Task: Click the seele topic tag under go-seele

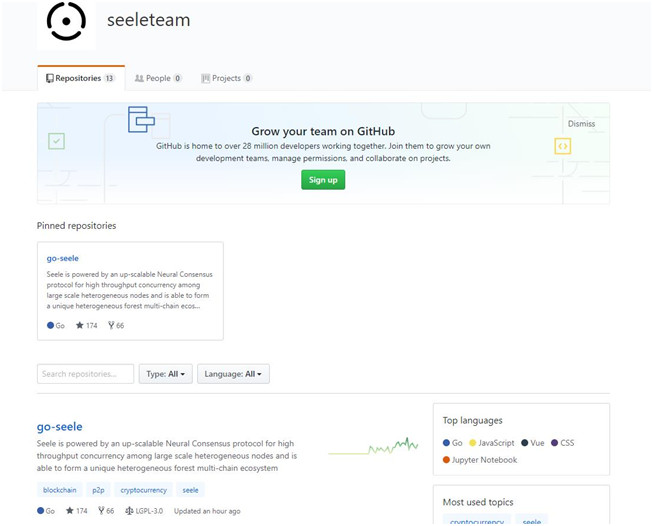Action: [190, 490]
